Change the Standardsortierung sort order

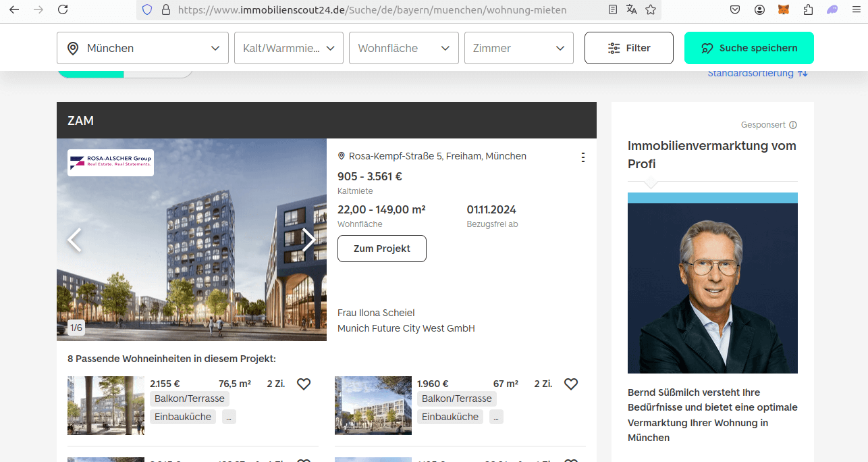point(757,73)
